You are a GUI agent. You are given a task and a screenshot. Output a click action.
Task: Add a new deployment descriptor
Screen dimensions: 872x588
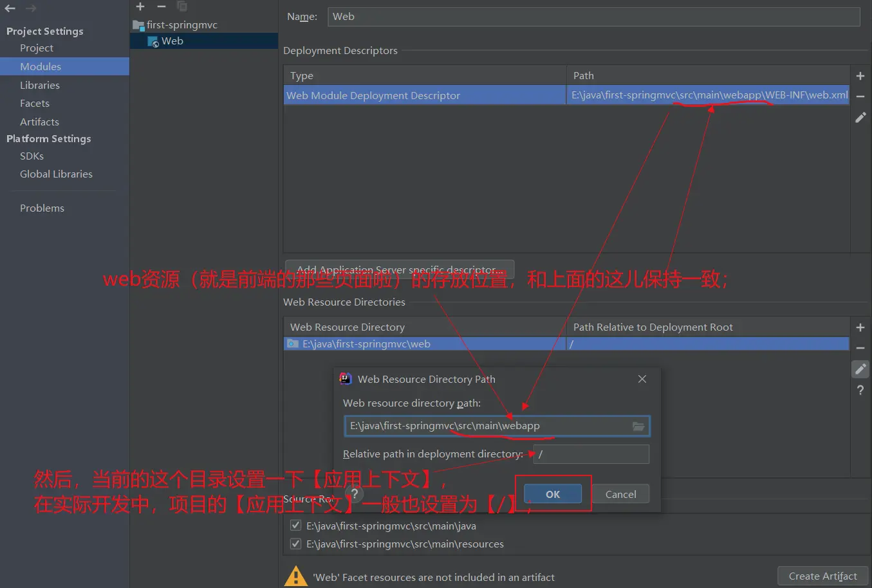tap(860, 76)
